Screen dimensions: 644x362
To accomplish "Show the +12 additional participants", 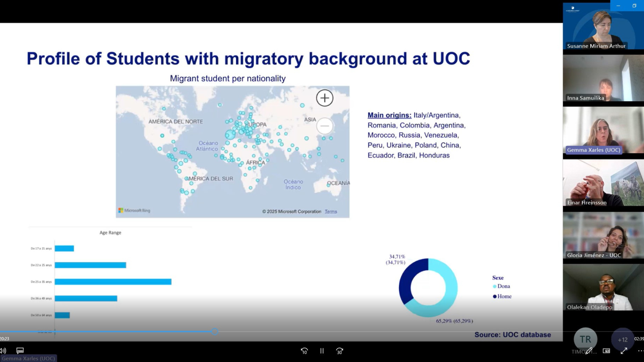I will 623,339.
